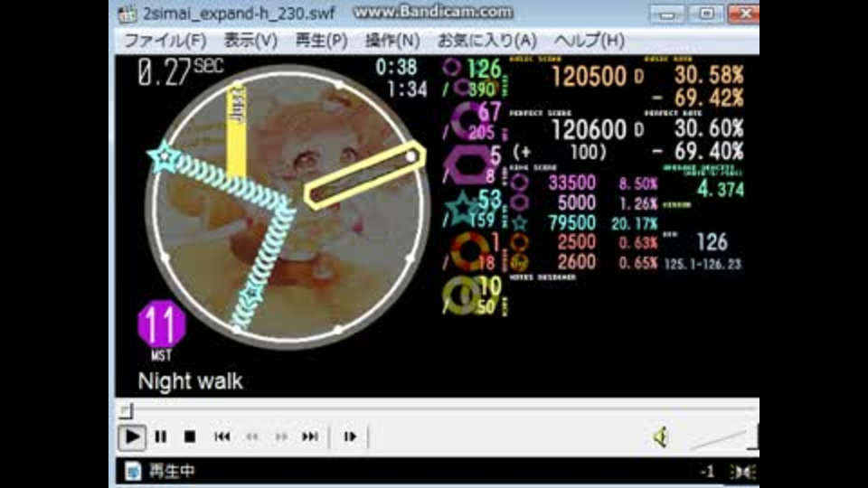Click the fast forward button

pos(281,437)
